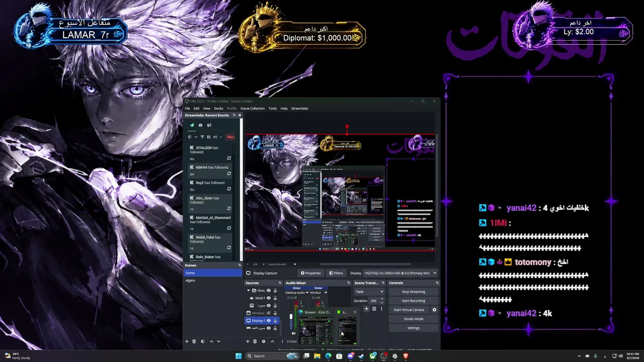Open the Docks menu
The image size is (644, 362).
pos(218,108)
